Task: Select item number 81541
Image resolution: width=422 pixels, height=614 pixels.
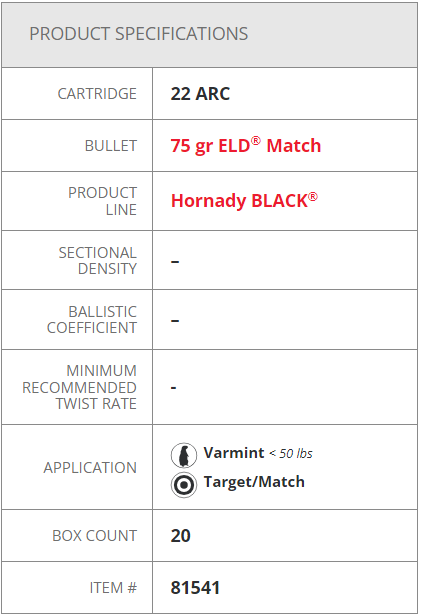Action: pyautogui.click(x=195, y=588)
